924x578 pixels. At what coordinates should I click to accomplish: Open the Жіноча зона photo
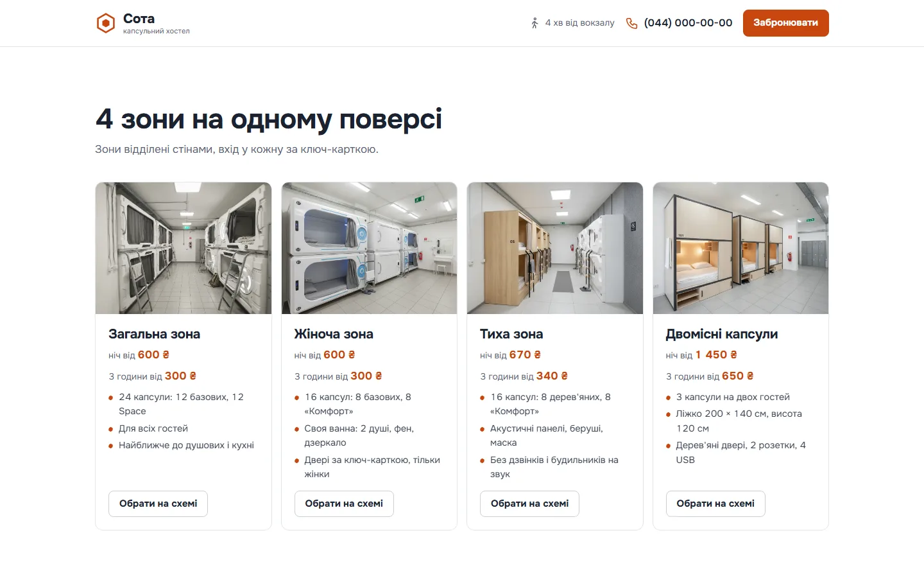[370, 249]
